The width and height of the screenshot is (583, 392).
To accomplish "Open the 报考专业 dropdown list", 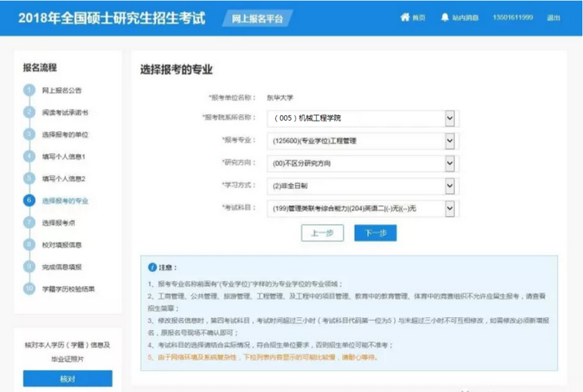I will 450,141.
